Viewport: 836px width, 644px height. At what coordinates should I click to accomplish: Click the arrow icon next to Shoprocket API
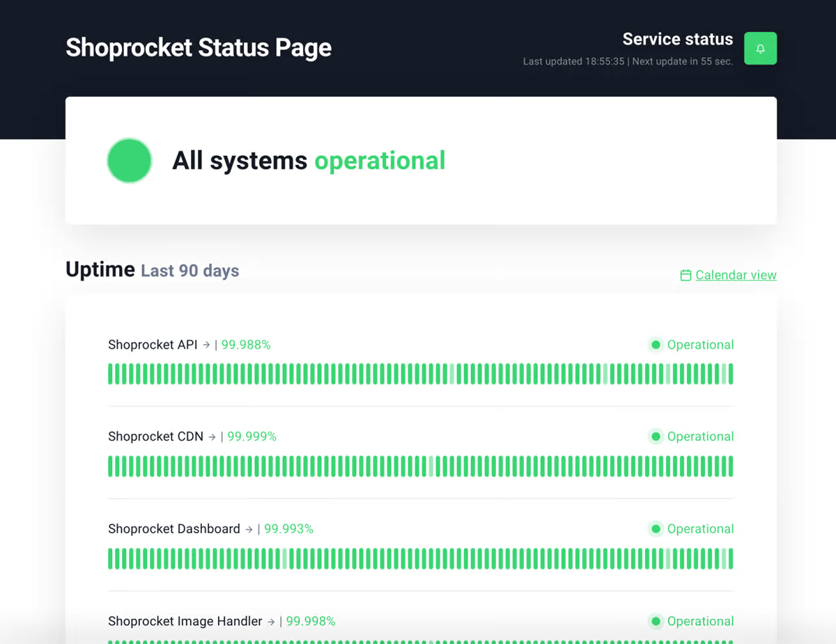point(206,345)
